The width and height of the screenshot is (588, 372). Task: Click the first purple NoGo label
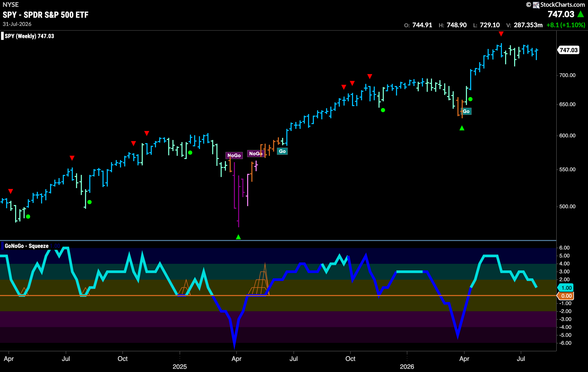pyautogui.click(x=234, y=155)
